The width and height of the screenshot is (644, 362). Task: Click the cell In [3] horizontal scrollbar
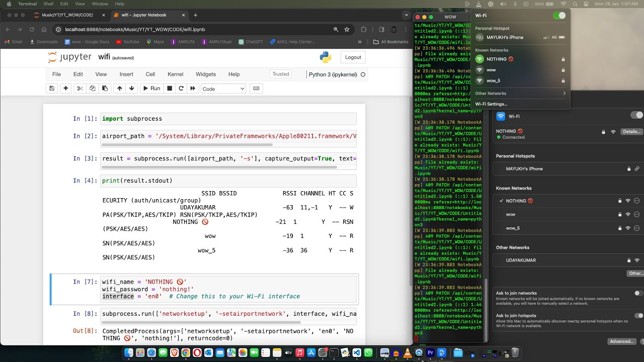point(219,167)
